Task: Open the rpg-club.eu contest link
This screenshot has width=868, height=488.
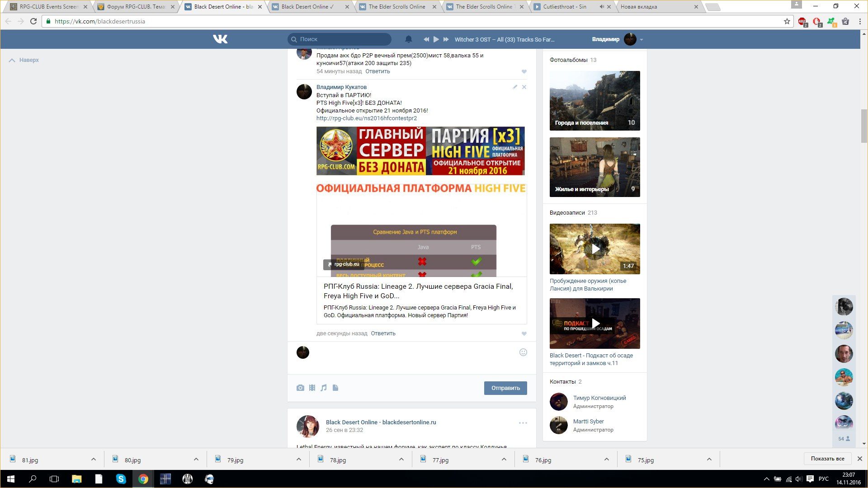Action: click(366, 118)
